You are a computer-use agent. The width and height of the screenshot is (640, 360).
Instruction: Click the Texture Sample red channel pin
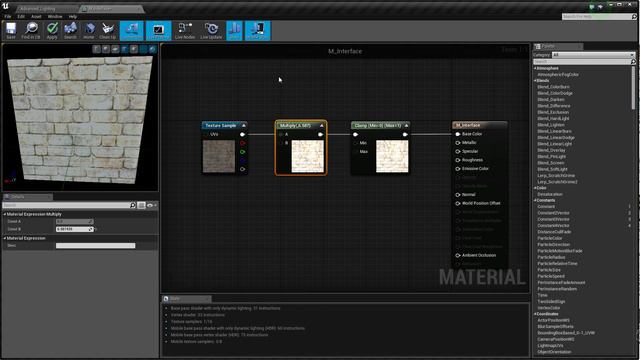pyautogui.click(x=242, y=143)
